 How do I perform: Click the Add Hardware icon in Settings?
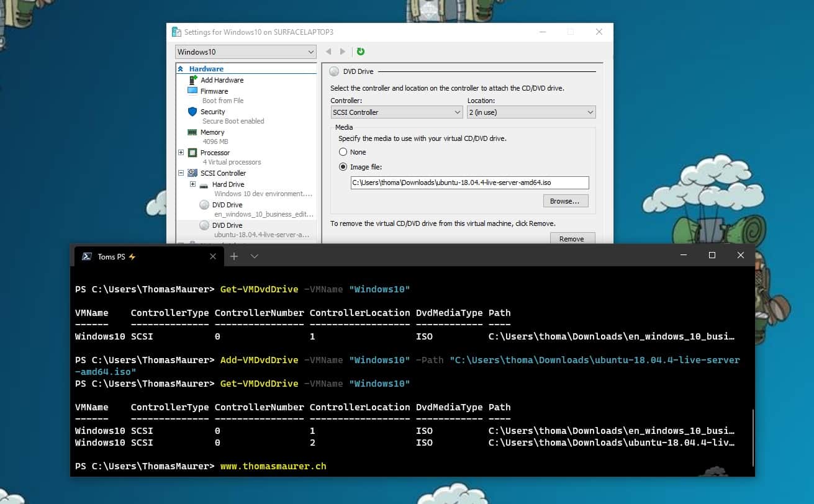click(x=192, y=79)
